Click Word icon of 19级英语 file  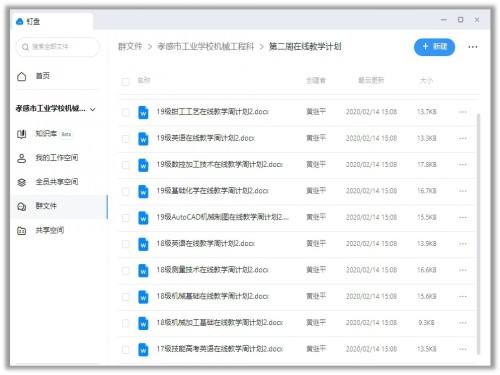click(x=143, y=138)
